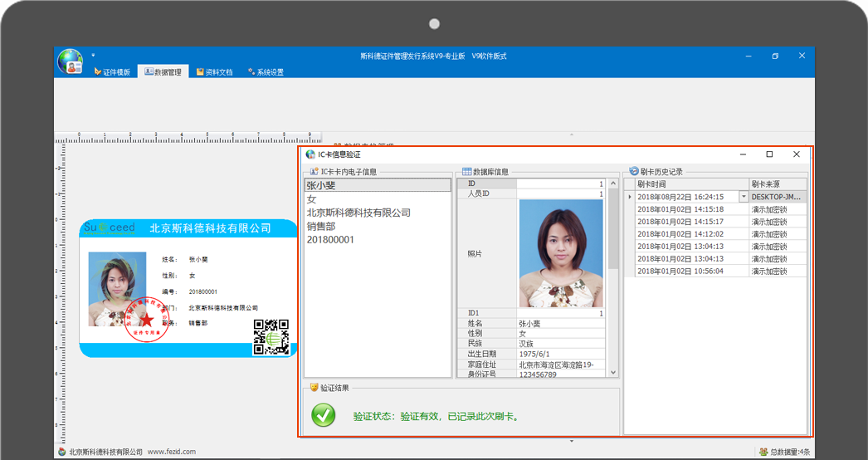Select 张小斐 in the IC card info list

[x=378, y=186]
